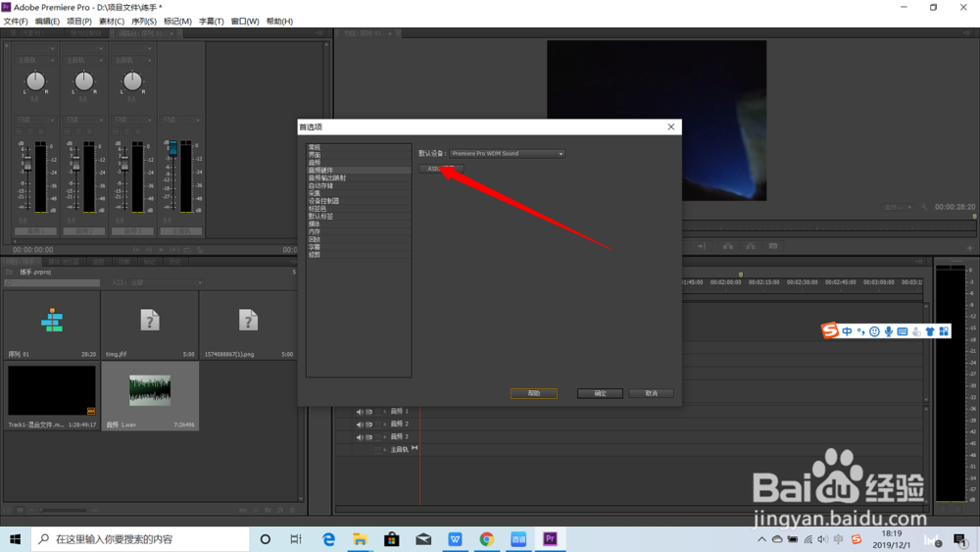Click the export frame camera icon

773,246
